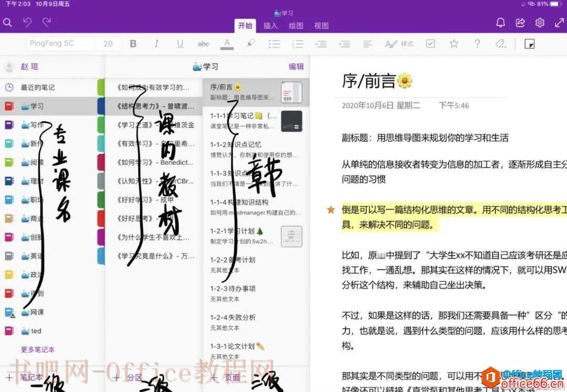Add the question mark tag
This screenshot has height=392, width=567.
point(477,44)
